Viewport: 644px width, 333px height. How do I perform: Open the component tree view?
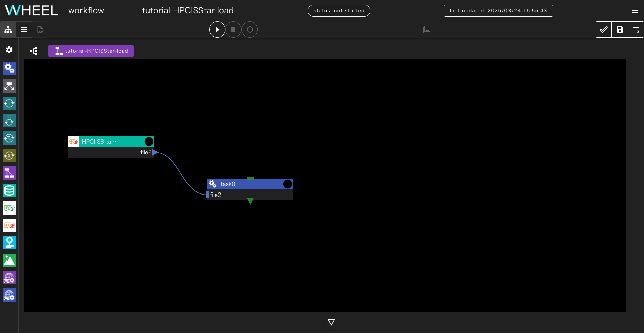(34, 51)
